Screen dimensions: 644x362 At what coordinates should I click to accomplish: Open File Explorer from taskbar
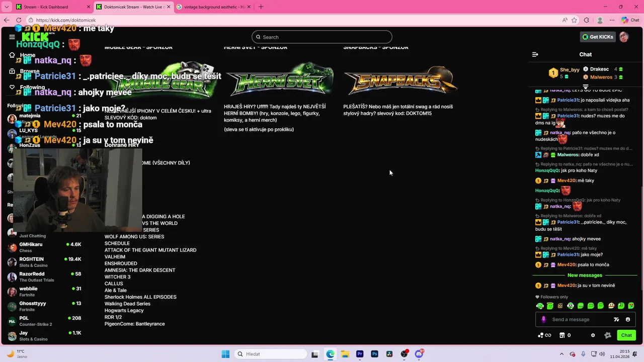(345, 354)
